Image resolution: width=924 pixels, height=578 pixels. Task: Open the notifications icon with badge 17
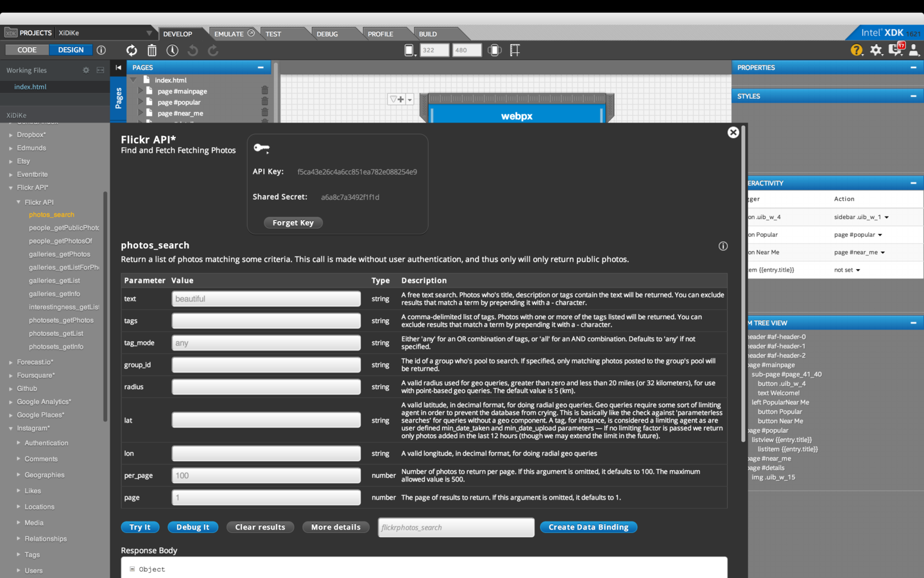click(896, 49)
